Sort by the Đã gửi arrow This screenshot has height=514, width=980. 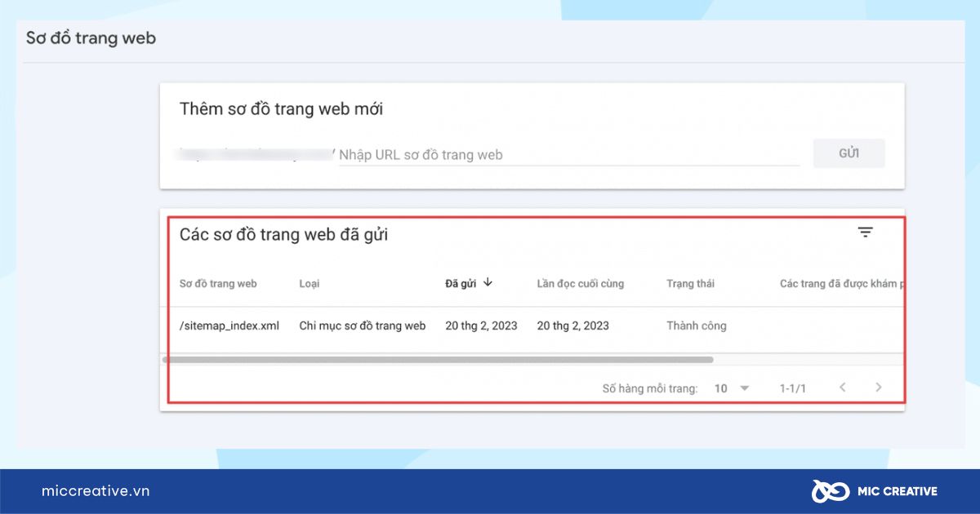click(x=488, y=282)
